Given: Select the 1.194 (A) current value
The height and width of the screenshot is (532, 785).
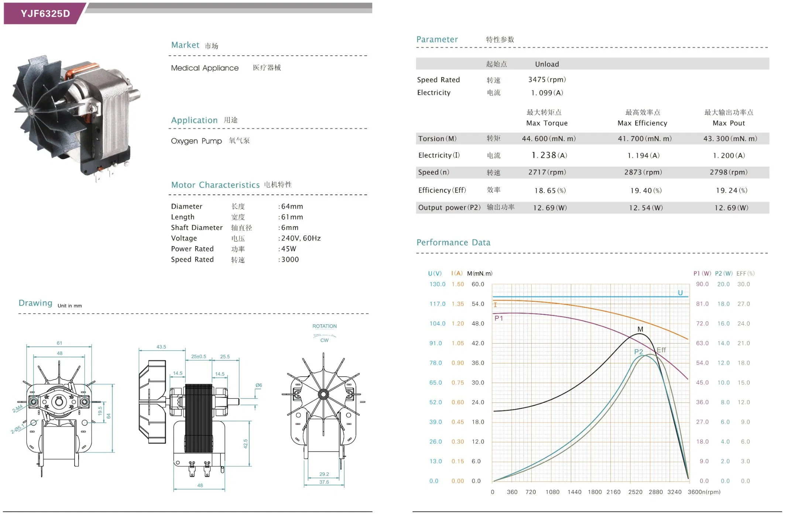Looking at the screenshot, I should [x=644, y=156].
